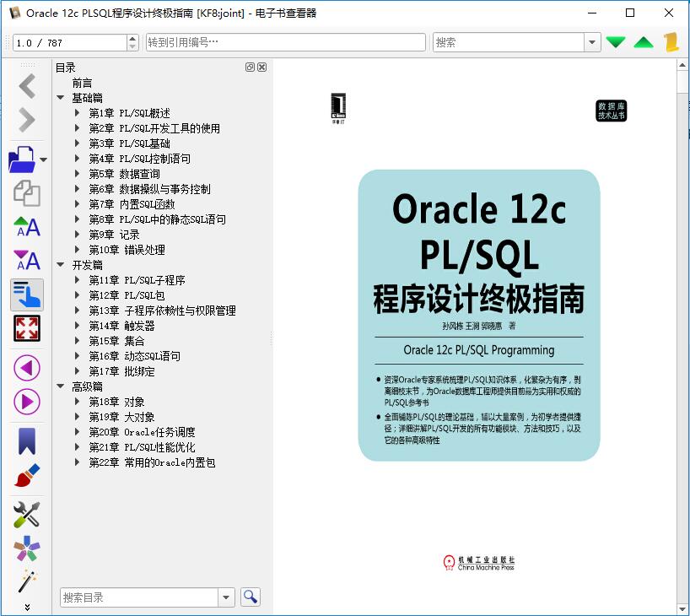The height and width of the screenshot is (616, 690).
Task: Click the 搜索目录 search box
Action: 139,597
